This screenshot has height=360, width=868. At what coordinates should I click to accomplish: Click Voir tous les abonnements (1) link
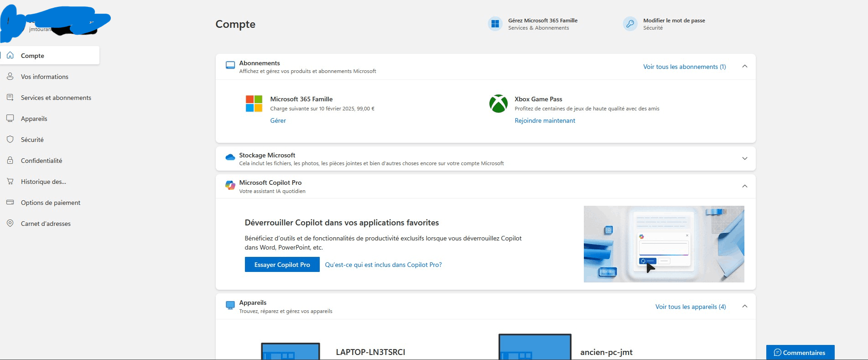(685, 67)
